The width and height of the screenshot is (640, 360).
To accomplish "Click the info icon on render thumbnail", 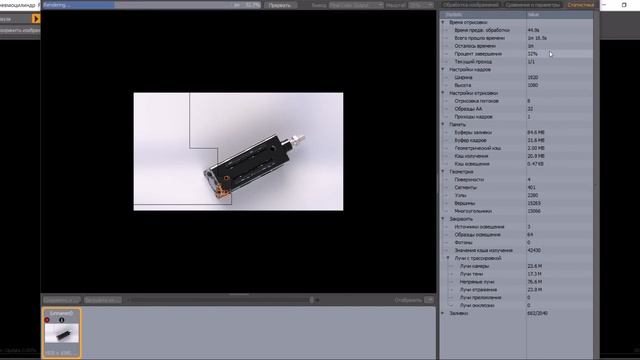I will [62, 320].
